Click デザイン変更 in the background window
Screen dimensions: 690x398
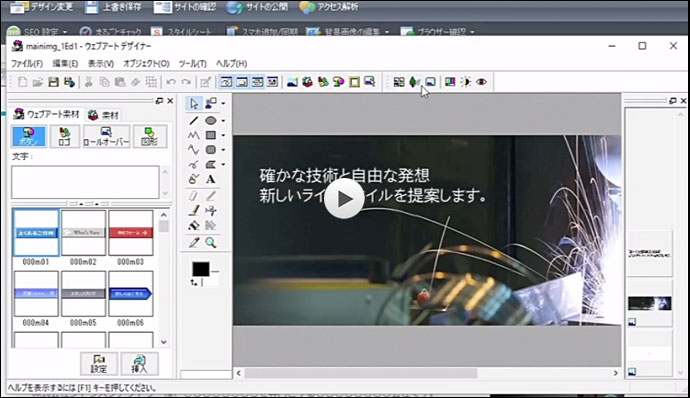click(x=41, y=7)
